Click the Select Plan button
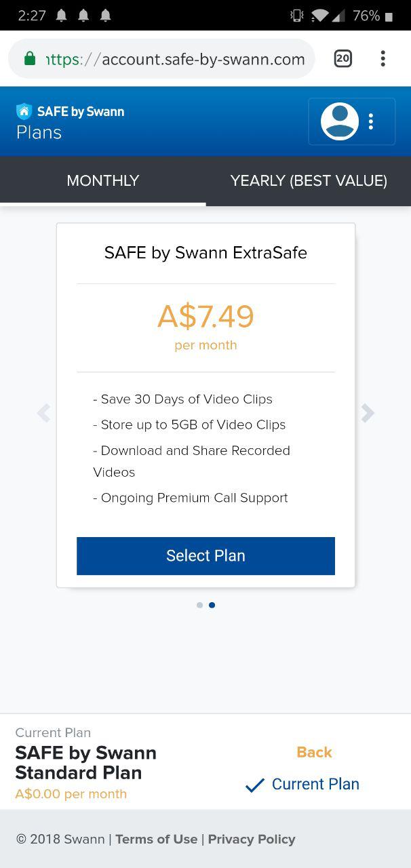Image resolution: width=411 pixels, height=868 pixels. 206,555
